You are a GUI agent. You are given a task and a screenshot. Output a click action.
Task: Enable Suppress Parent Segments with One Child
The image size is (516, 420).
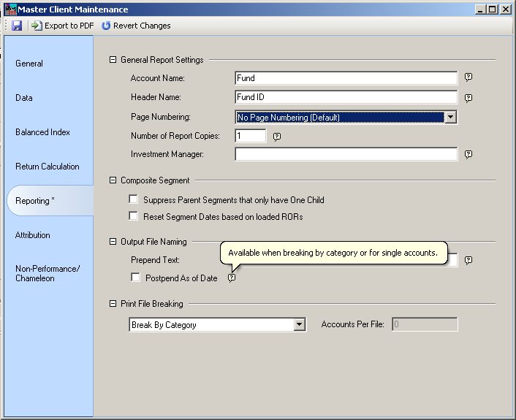(x=134, y=199)
